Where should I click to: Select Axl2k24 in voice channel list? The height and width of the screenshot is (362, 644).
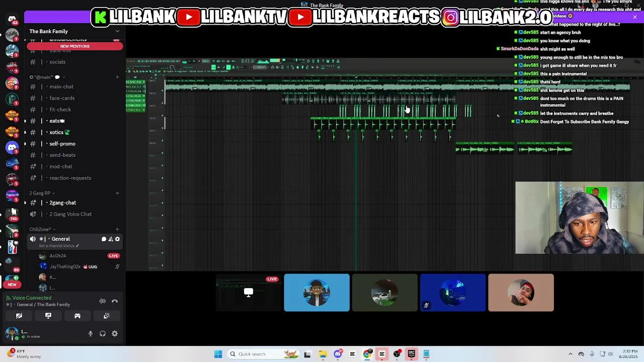tap(58, 256)
